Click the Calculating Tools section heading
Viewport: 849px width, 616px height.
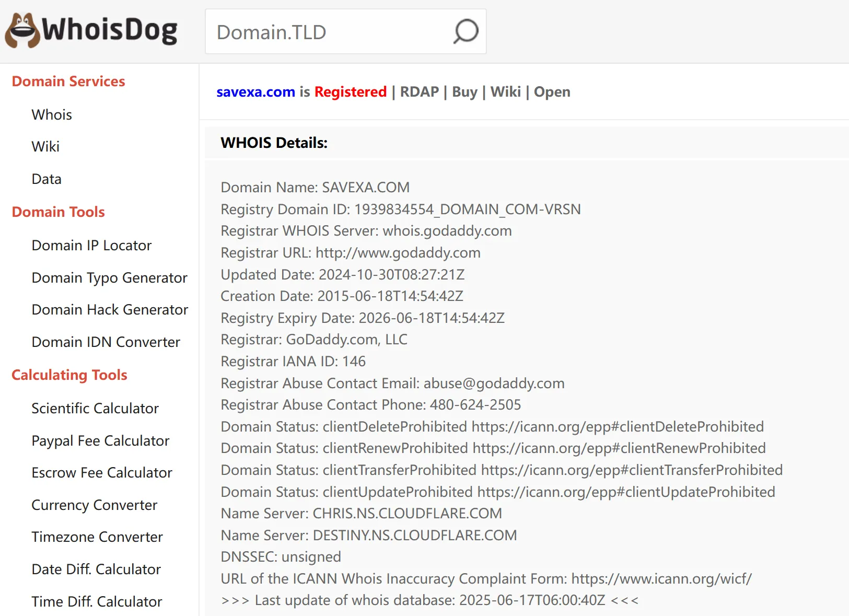pyautogui.click(x=69, y=375)
